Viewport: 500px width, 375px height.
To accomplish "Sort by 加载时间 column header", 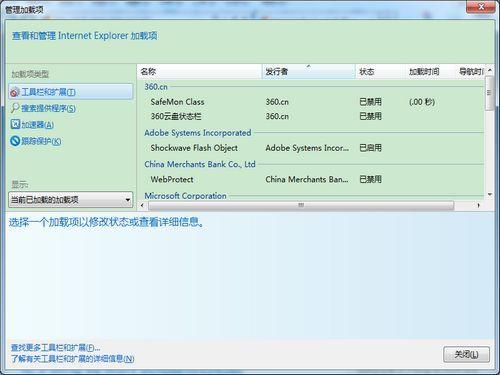I will [x=431, y=71].
